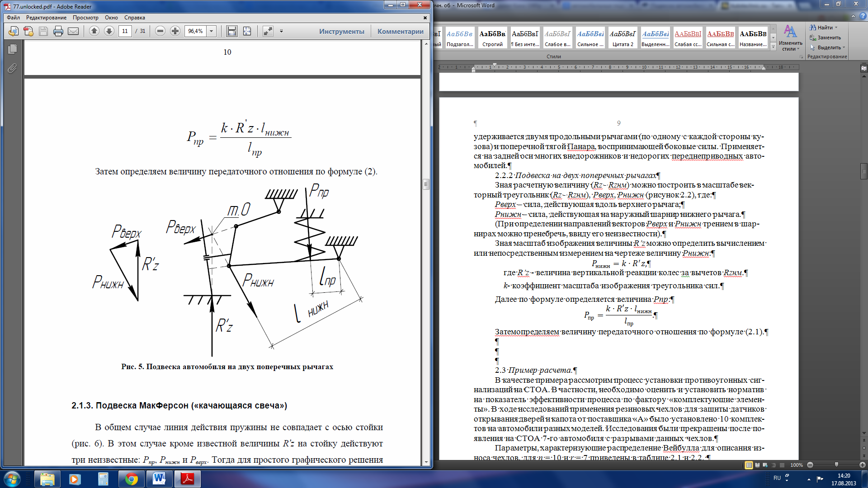868x488 pixels.
Task: Open the Windows Start menu
Action: point(12,479)
